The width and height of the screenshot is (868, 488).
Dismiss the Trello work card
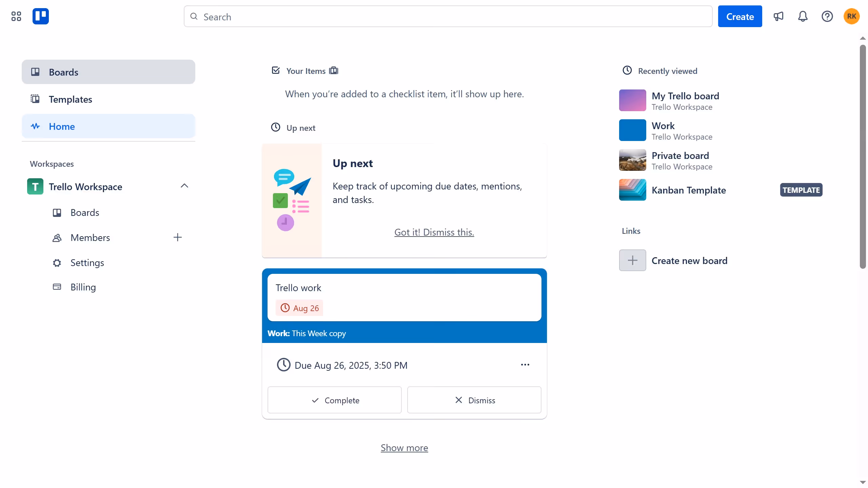coord(474,400)
